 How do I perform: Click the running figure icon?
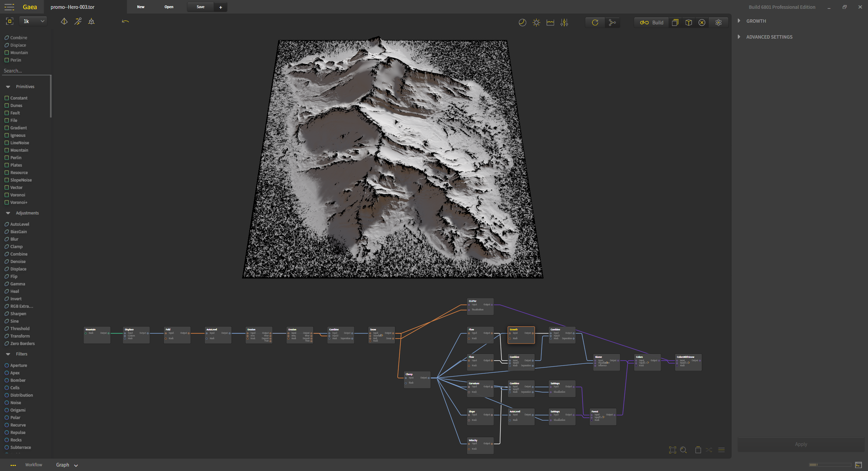point(78,21)
